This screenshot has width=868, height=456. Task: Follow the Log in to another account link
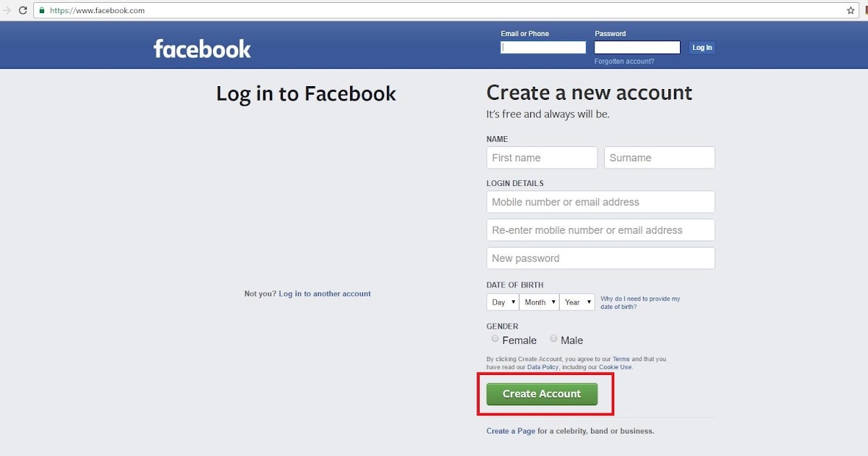325,294
